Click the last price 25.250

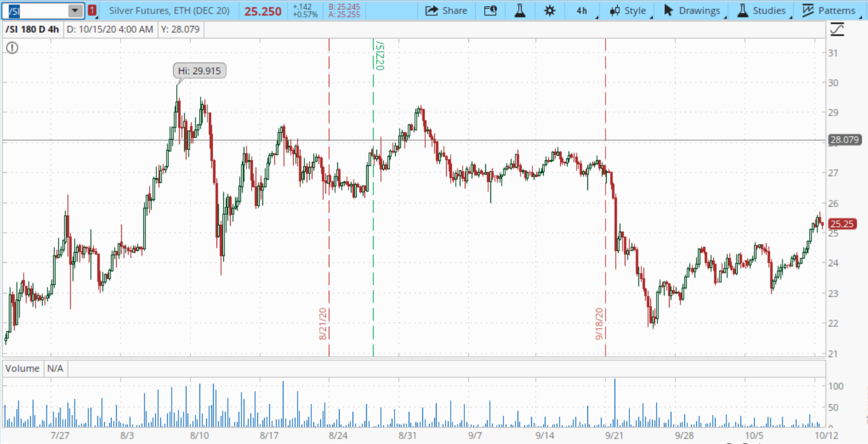click(x=263, y=11)
